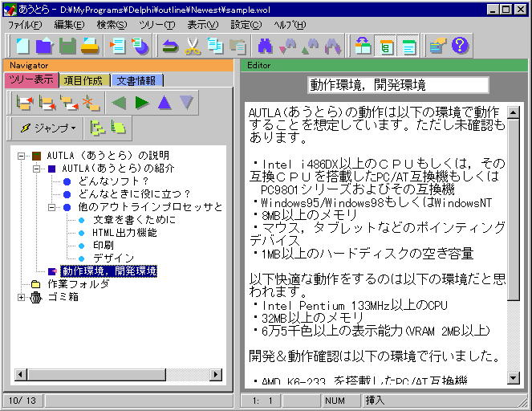Click the New document icon
The height and width of the screenshot is (411, 532).
[x=22, y=46]
